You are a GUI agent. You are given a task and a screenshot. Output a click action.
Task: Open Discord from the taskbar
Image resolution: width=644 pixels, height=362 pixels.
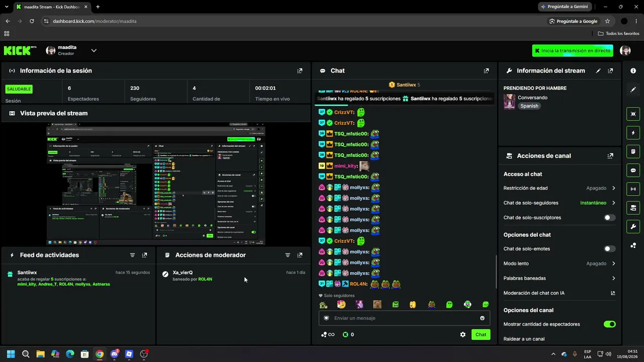coord(114,354)
